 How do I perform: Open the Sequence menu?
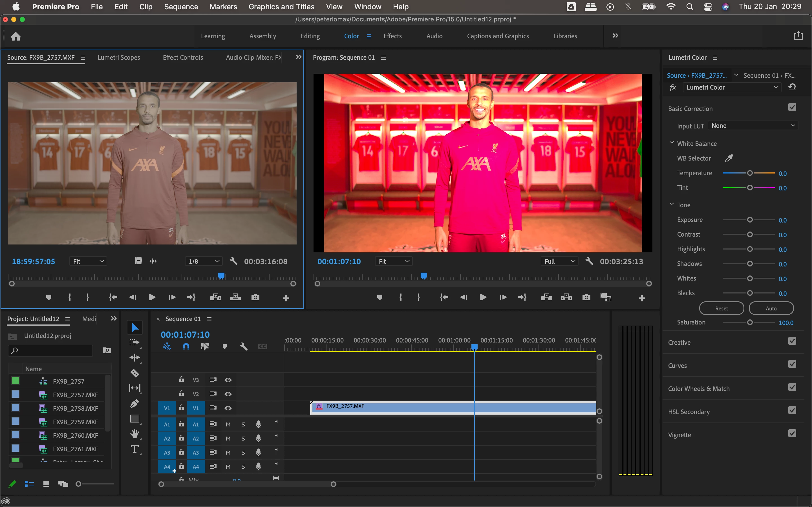(x=181, y=7)
